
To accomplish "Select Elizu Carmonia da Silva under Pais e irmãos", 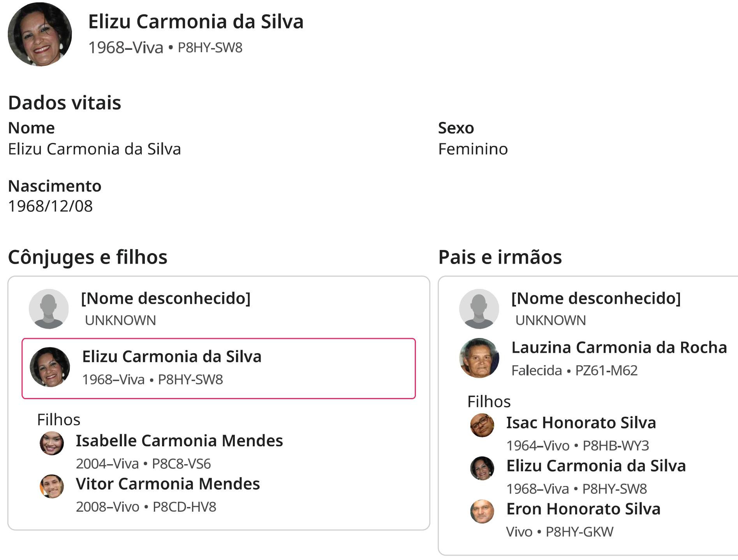I will pyautogui.click(x=596, y=466).
